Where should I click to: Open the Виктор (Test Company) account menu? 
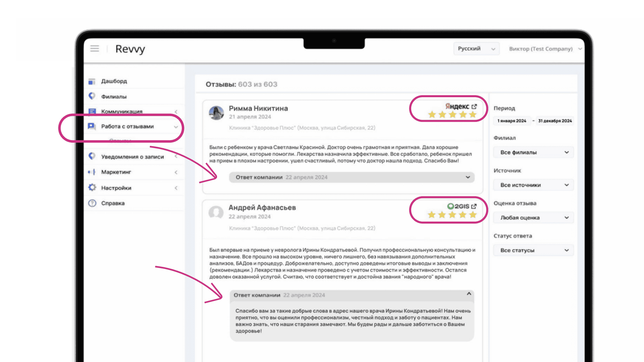tap(545, 49)
